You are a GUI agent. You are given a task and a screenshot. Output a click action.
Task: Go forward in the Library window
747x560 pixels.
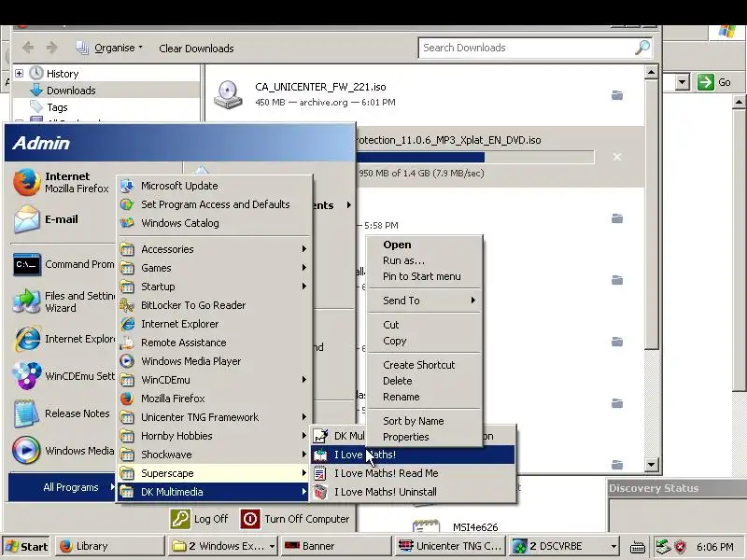(51, 48)
